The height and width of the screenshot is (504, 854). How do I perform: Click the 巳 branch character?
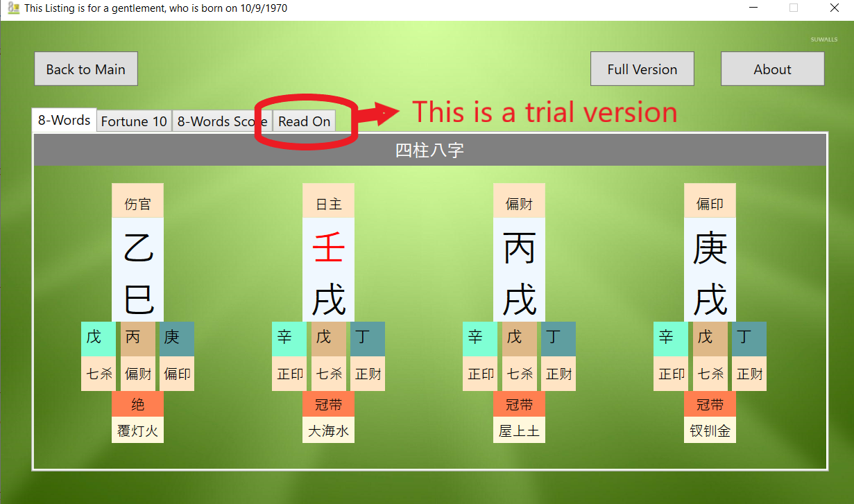click(x=137, y=300)
